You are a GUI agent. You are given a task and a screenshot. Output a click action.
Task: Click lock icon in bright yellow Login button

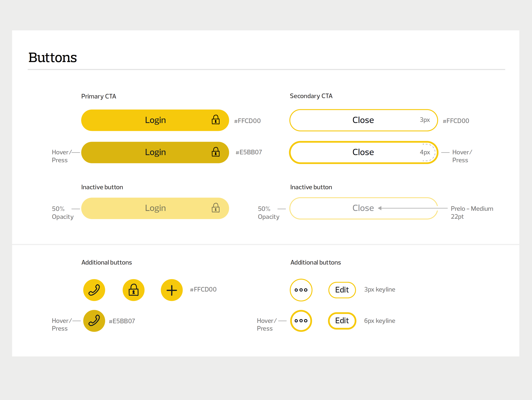click(216, 120)
